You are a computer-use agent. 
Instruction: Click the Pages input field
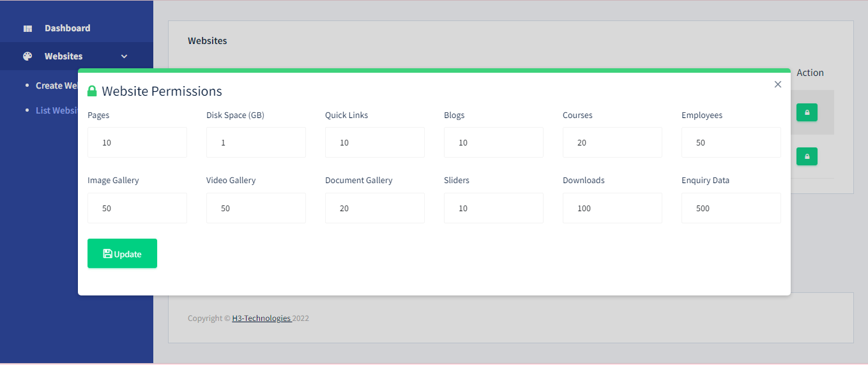[137, 142]
